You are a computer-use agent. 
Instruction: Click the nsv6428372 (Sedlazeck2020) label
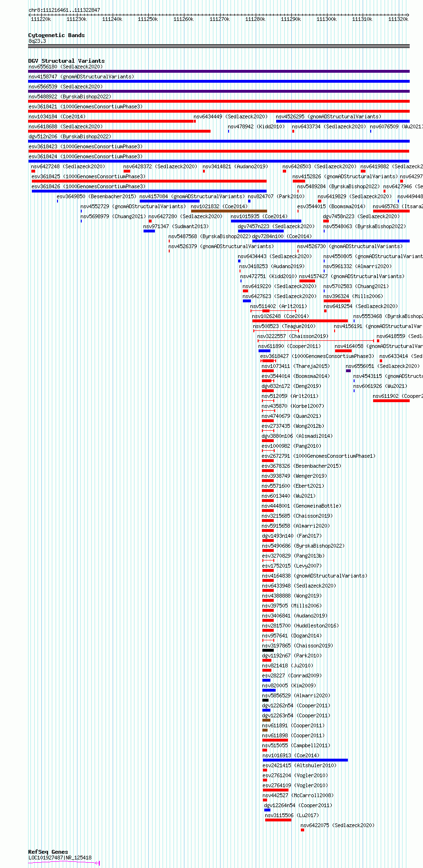coord(160,166)
